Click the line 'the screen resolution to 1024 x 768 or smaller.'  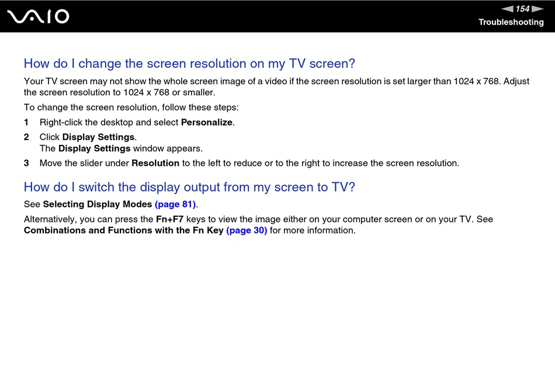tap(120, 92)
